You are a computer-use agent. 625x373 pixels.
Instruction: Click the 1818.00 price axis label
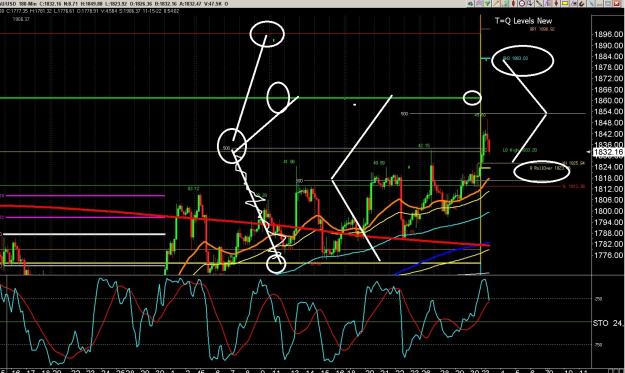(x=609, y=178)
